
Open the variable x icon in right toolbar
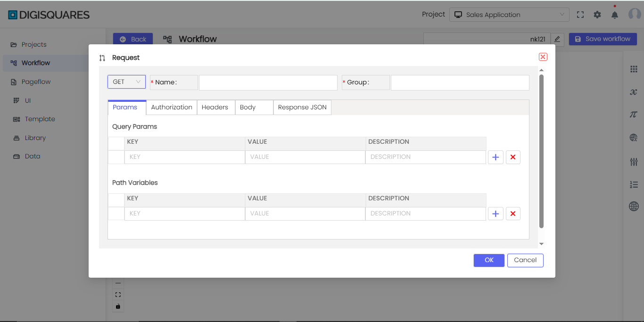(634, 92)
